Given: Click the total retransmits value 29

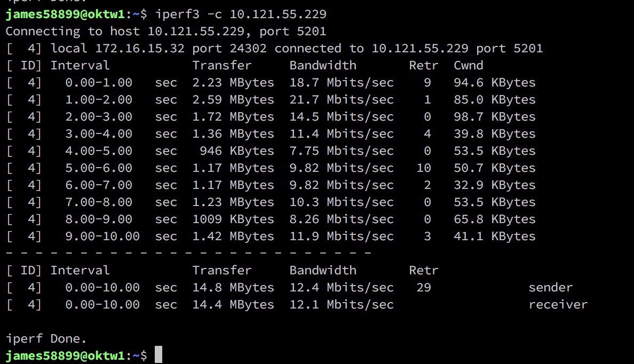Looking at the screenshot, I should point(423,288).
